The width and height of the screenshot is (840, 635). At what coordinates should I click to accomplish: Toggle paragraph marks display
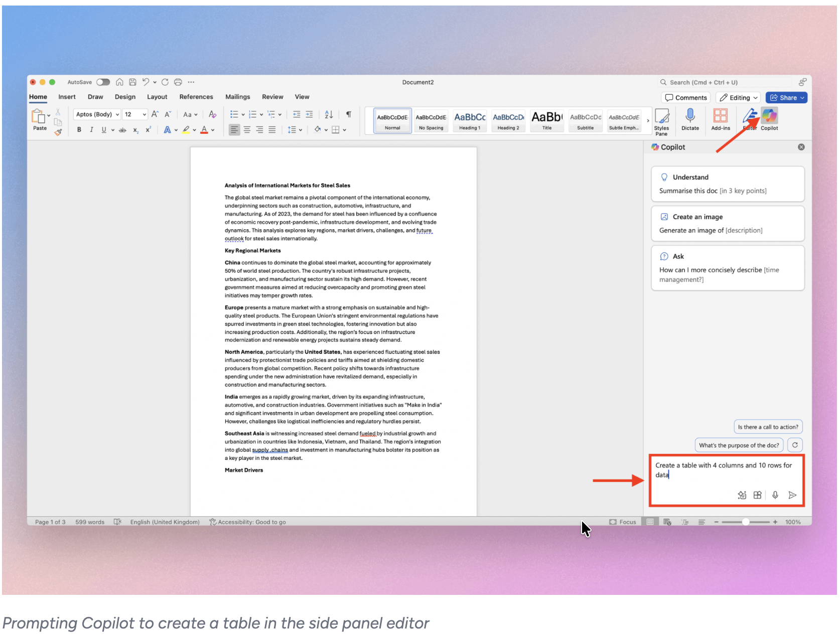(348, 114)
